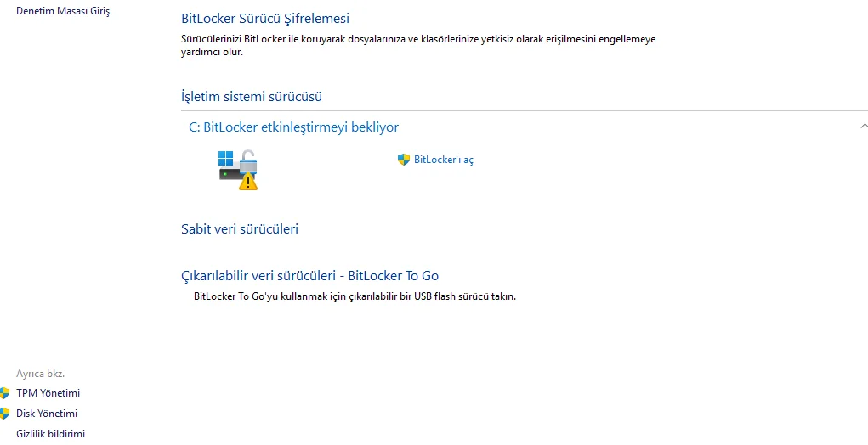Click the shield icon beside BitLocker'ı aç
868x445 pixels.
404,160
